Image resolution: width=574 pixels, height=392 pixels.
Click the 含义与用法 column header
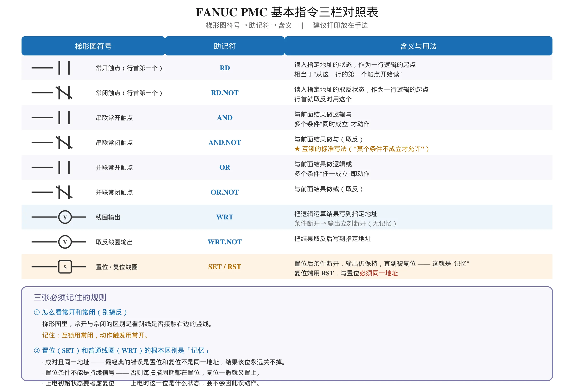418,46
